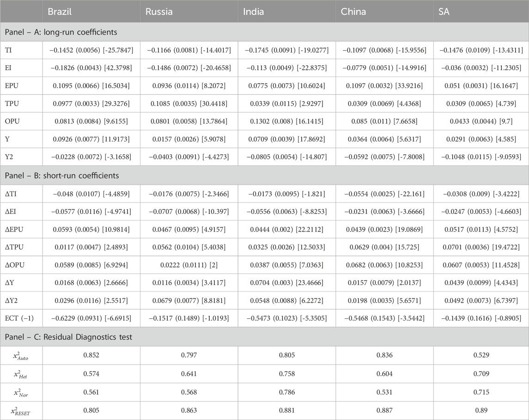Click India TPU cell '0.0339 (0.0115) [2.9297]'

pos(287,103)
